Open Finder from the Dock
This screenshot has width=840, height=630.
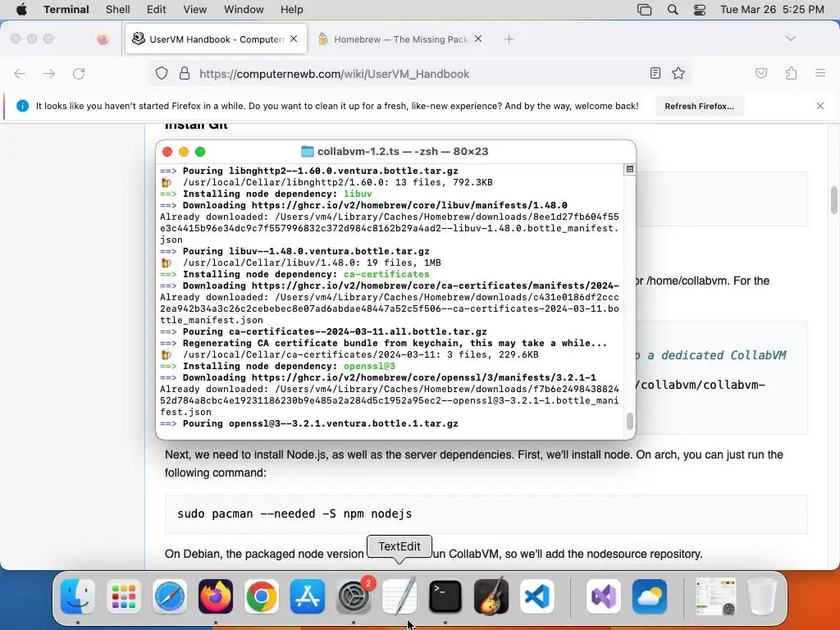point(78,596)
